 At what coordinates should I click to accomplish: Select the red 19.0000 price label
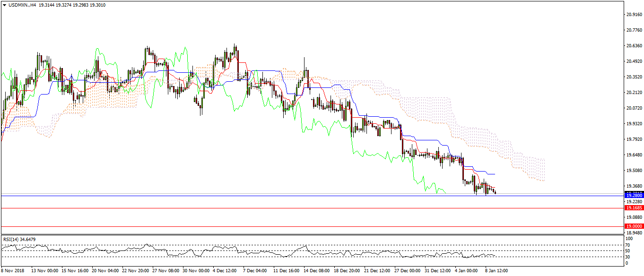coord(633,226)
